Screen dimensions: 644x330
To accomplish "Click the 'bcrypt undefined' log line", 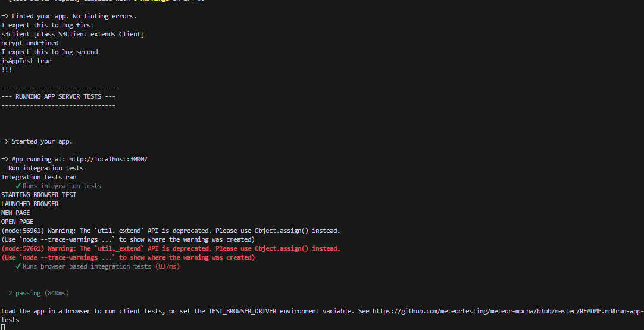I will [30, 43].
